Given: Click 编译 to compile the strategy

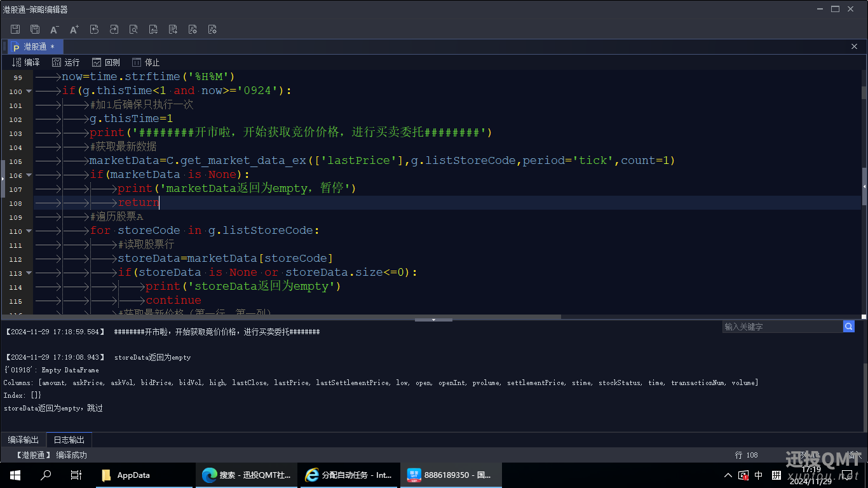Looking at the screenshot, I should click(25, 62).
